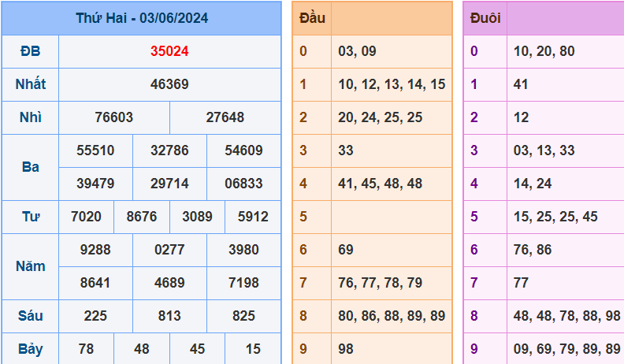Select fifth prize number 8641
The height and width of the screenshot is (364, 624).
coord(95,282)
